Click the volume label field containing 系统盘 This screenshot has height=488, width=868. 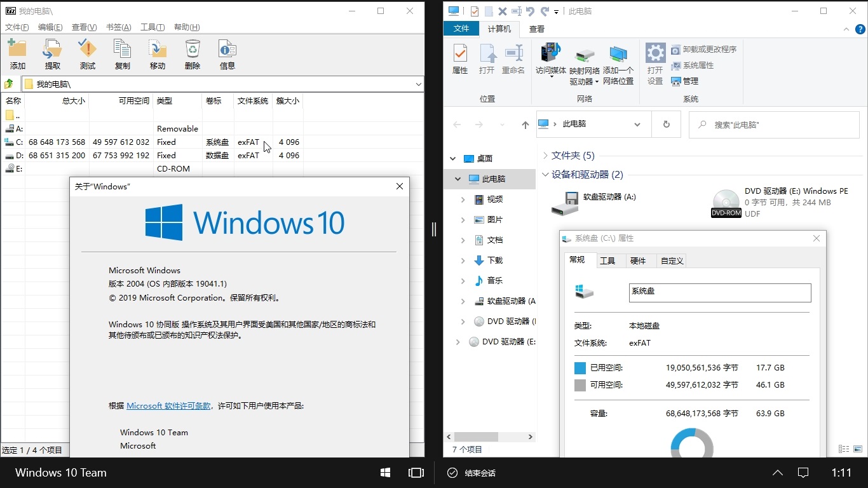pos(720,292)
